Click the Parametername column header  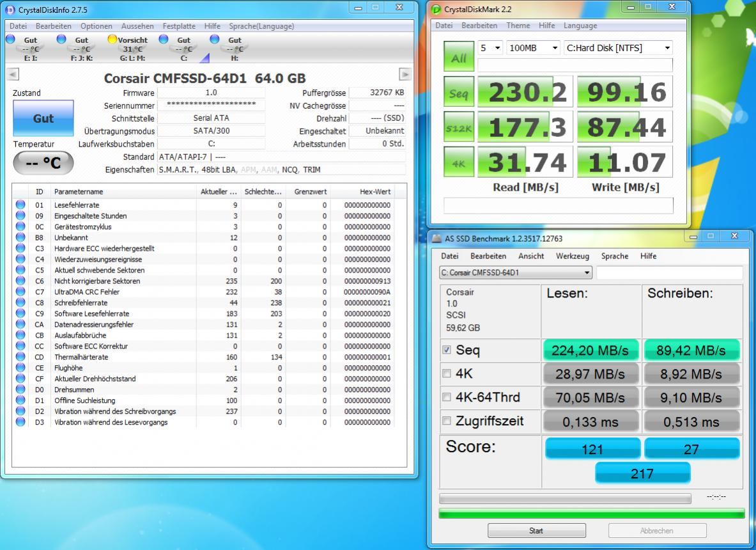[x=123, y=191]
